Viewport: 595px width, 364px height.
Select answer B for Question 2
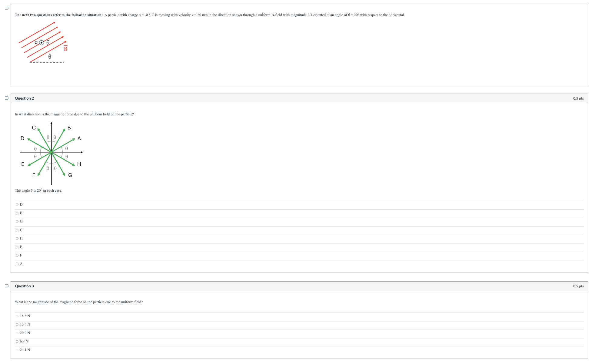17,213
